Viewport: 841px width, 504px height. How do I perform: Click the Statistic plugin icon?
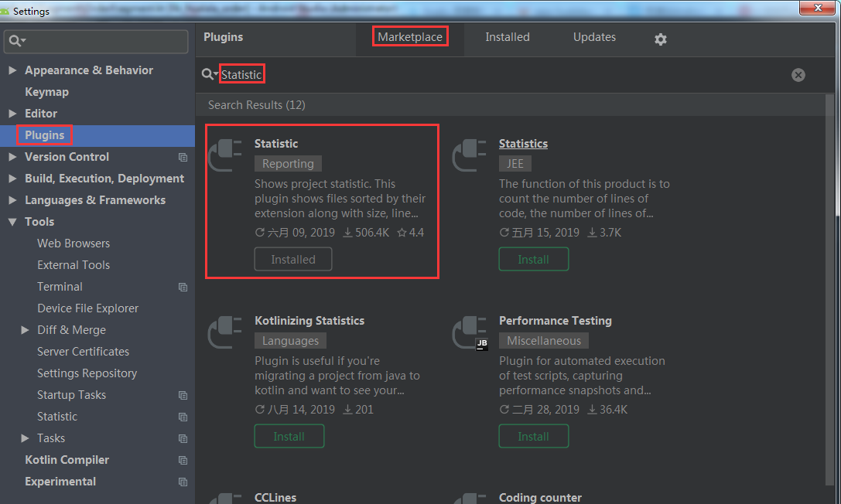coord(224,155)
